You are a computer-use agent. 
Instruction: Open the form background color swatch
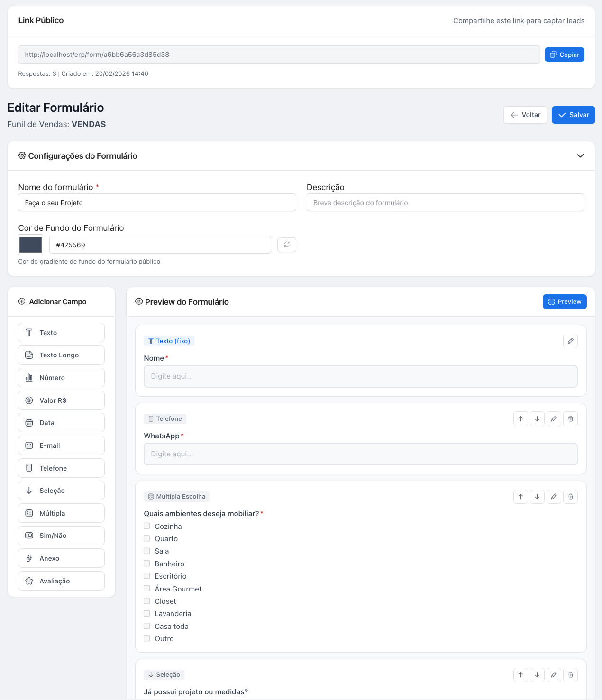coord(31,245)
